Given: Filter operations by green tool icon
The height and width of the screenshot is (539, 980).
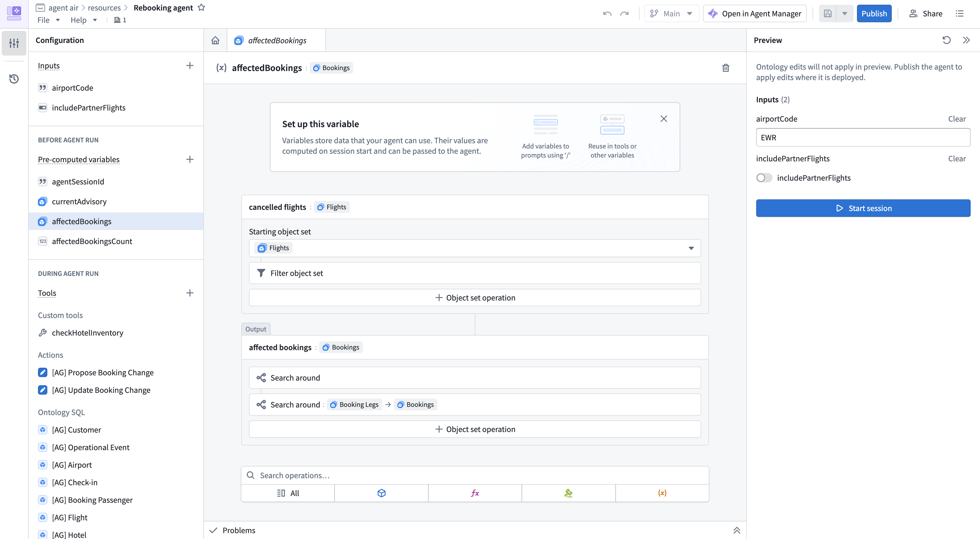Looking at the screenshot, I should coord(568,493).
